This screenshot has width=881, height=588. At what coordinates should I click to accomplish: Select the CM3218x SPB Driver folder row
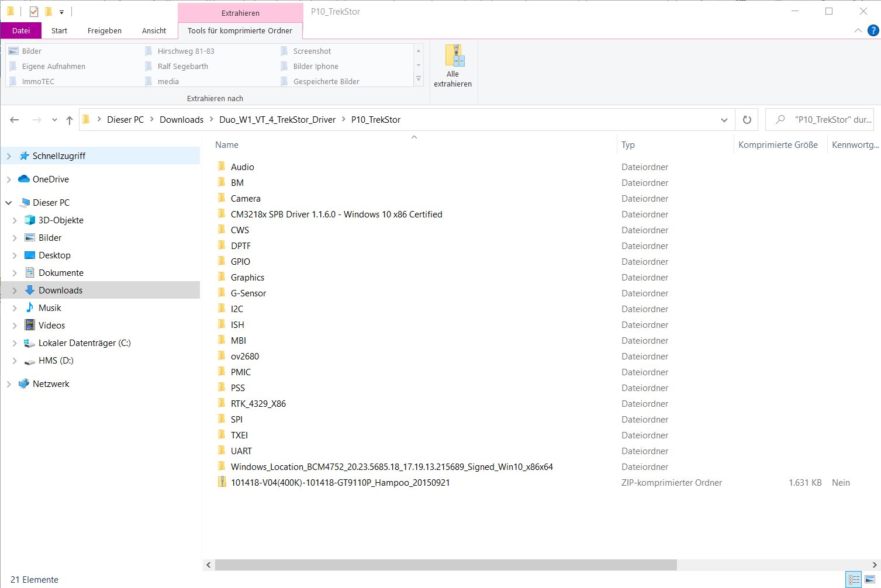click(336, 215)
